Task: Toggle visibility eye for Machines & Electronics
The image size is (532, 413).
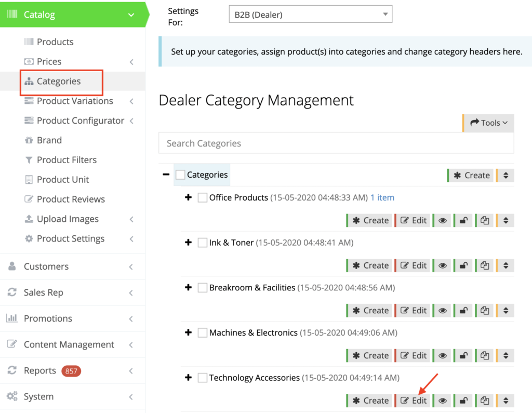Action: 442,356
